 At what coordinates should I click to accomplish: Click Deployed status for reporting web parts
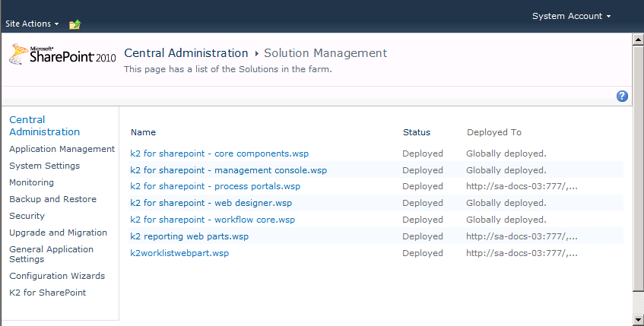(x=423, y=236)
